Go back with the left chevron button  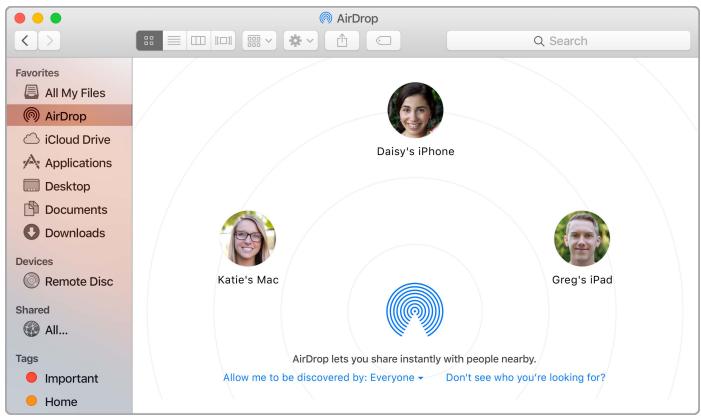pyautogui.click(x=26, y=41)
